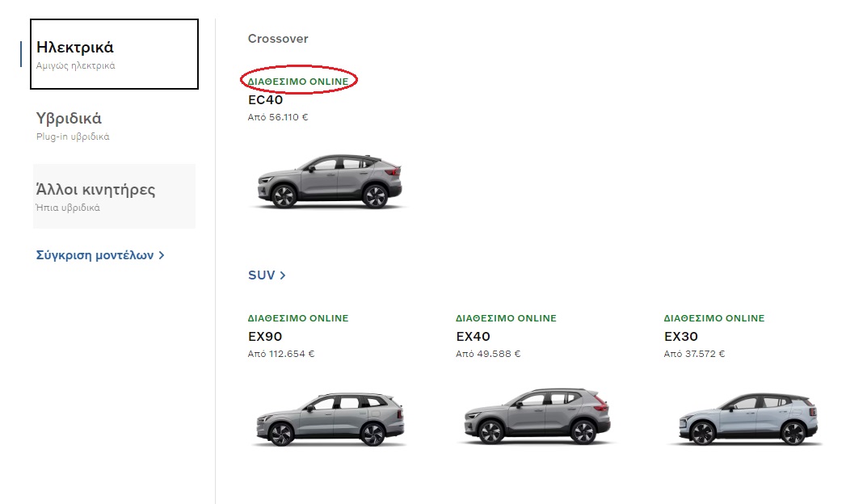Click the EC40 model name

265,101
